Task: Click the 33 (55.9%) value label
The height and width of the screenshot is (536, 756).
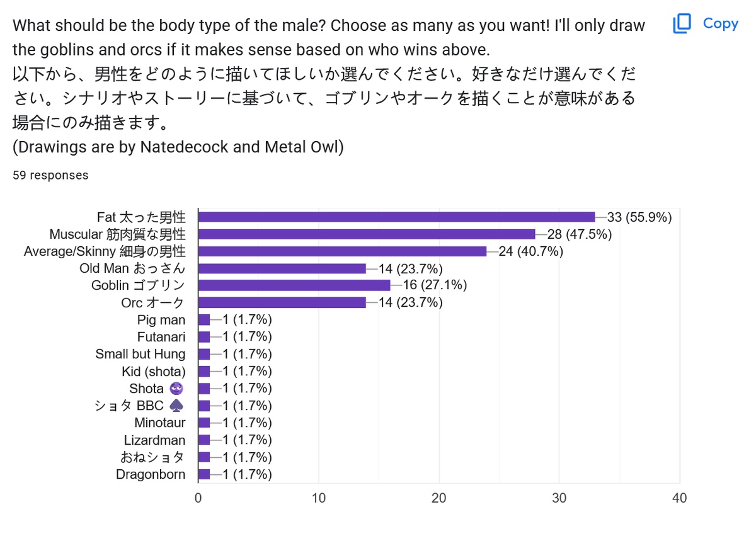Action: pyautogui.click(x=639, y=217)
